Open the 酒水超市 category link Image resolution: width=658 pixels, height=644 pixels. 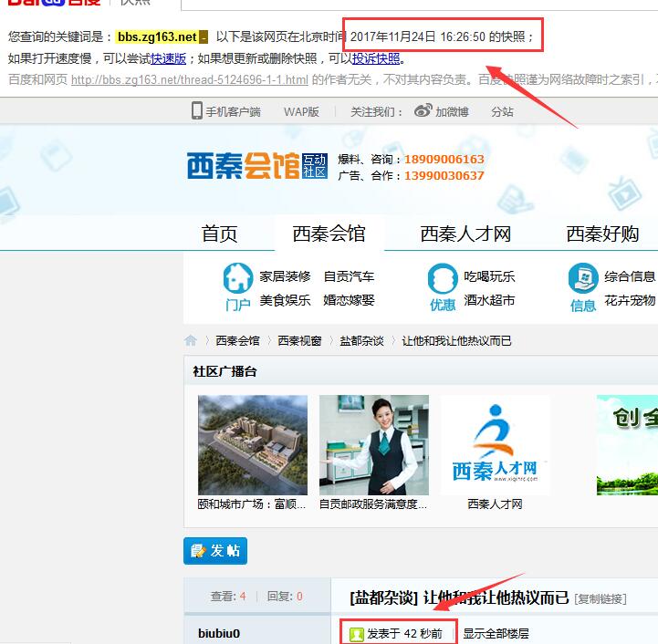(x=489, y=300)
